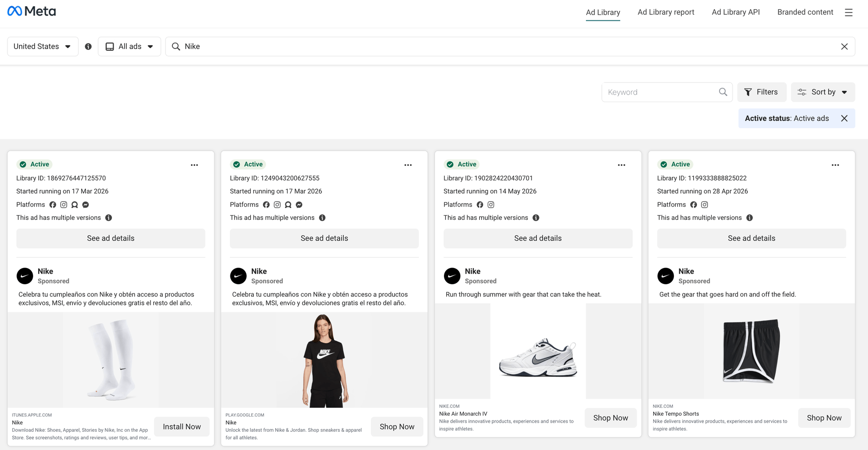Open the white socks ad image

click(111, 360)
